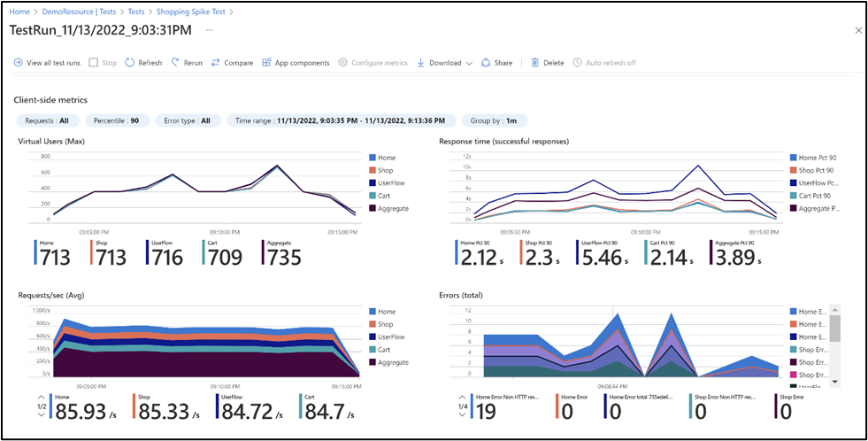Click the Compare arrows icon

click(x=215, y=63)
